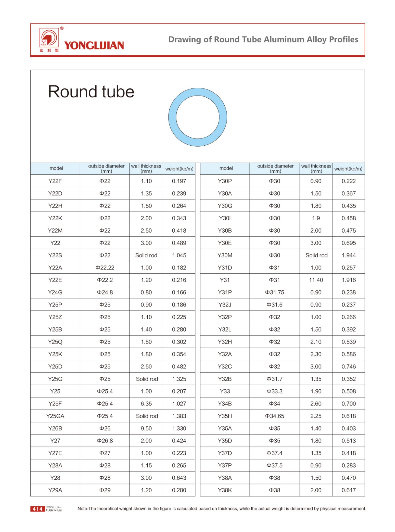Select the Y22F model cell
The height and width of the screenshot is (532, 395).
(55, 181)
